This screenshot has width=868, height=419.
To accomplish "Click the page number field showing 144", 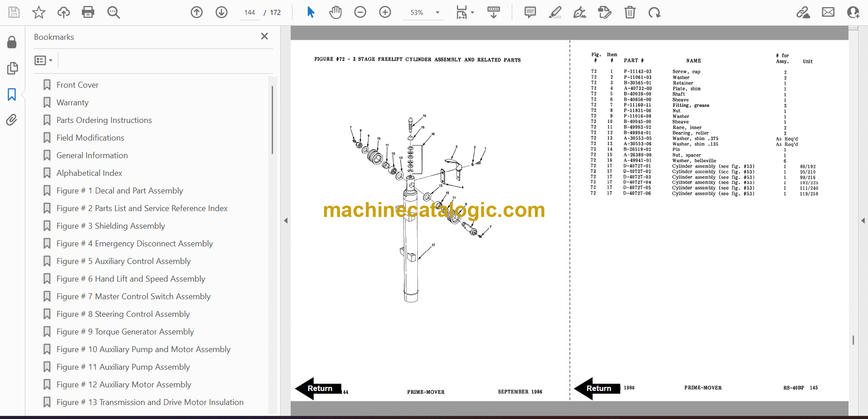I will tap(250, 13).
